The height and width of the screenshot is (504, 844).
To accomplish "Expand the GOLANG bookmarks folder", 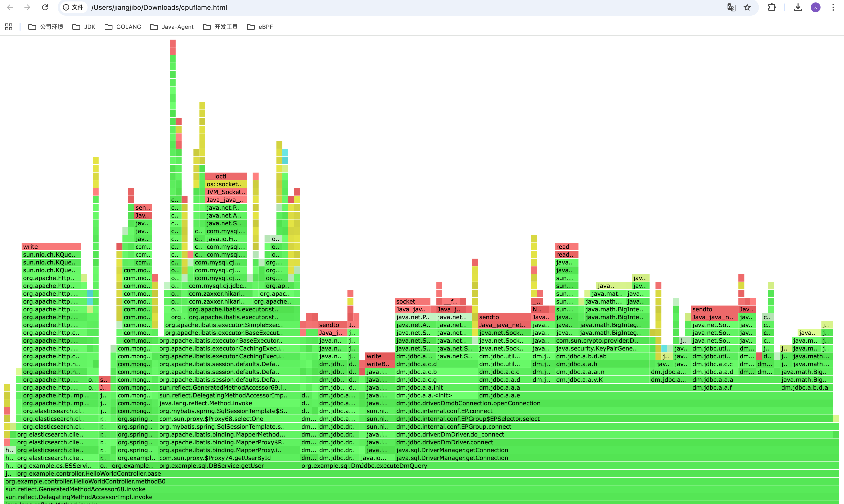I will [123, 27].
